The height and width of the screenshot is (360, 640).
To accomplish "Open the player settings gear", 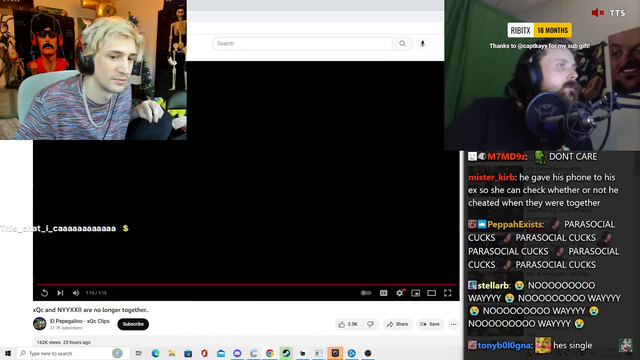I will (400, 293).
